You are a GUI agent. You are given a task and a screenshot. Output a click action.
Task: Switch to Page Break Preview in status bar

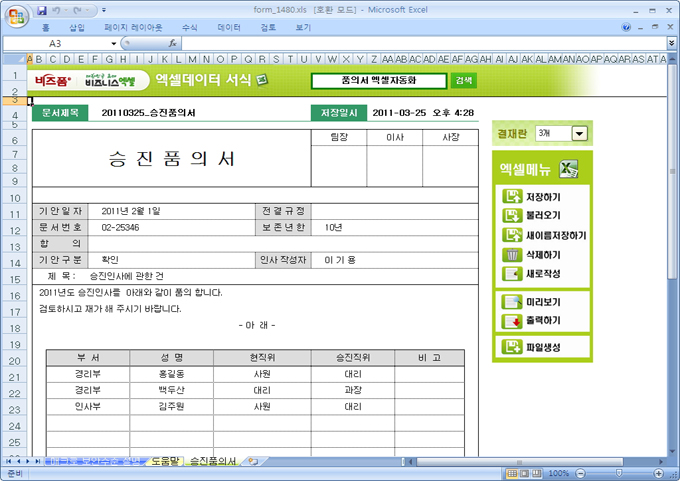pos(537,474)
